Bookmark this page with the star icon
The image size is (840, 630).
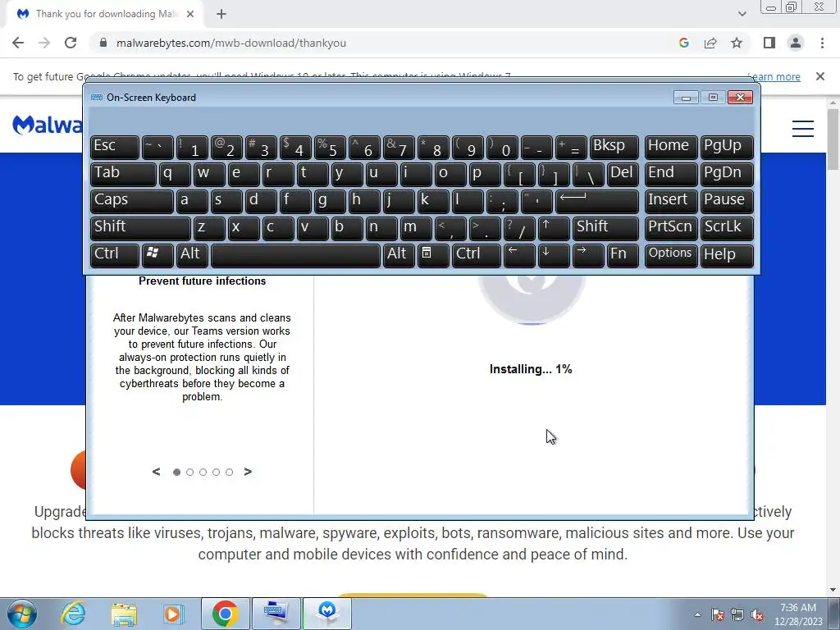pyautogui.click(x=737, y=43)
